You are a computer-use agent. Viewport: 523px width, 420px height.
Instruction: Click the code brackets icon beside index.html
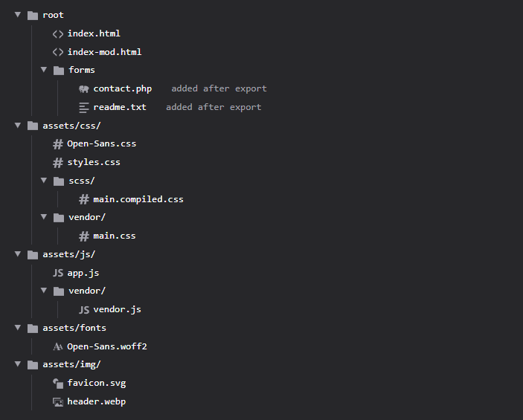point(58,33)
